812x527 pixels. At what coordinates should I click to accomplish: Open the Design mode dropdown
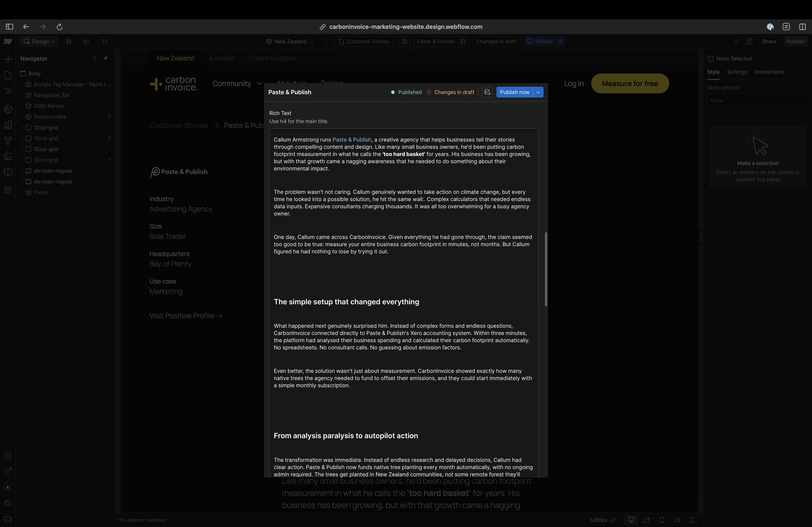coord(39,41)
